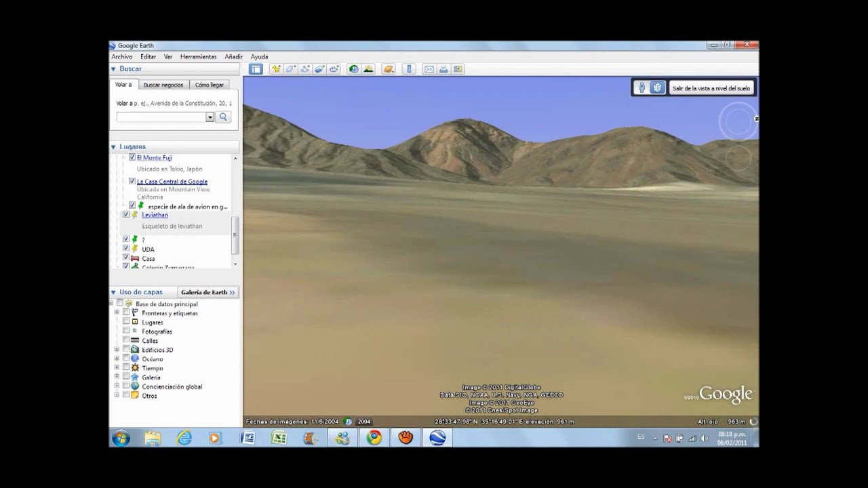The image size is (868, 488).
Task: Enable the Fronteras y etiquetas layer
Action: click(126, 312)
